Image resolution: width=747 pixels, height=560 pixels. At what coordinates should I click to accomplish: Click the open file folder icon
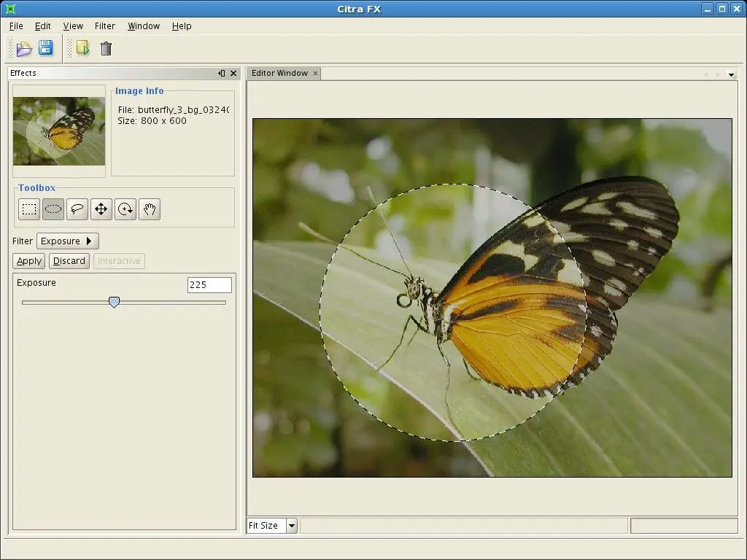coord(24,49)
